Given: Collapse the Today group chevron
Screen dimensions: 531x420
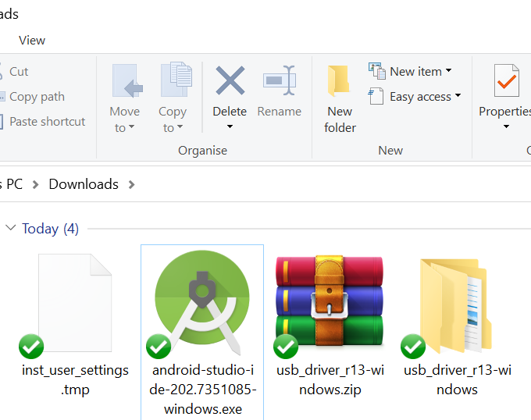Looking at the screenshot, I should pos(11,227).
